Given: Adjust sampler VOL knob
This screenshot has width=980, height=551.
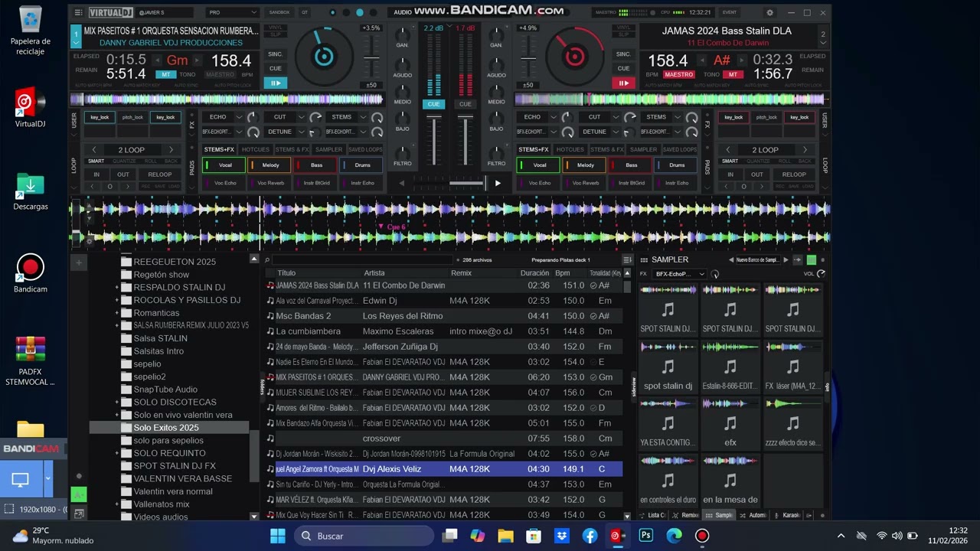Looking at the screenshot, I should tap(821, 274).
